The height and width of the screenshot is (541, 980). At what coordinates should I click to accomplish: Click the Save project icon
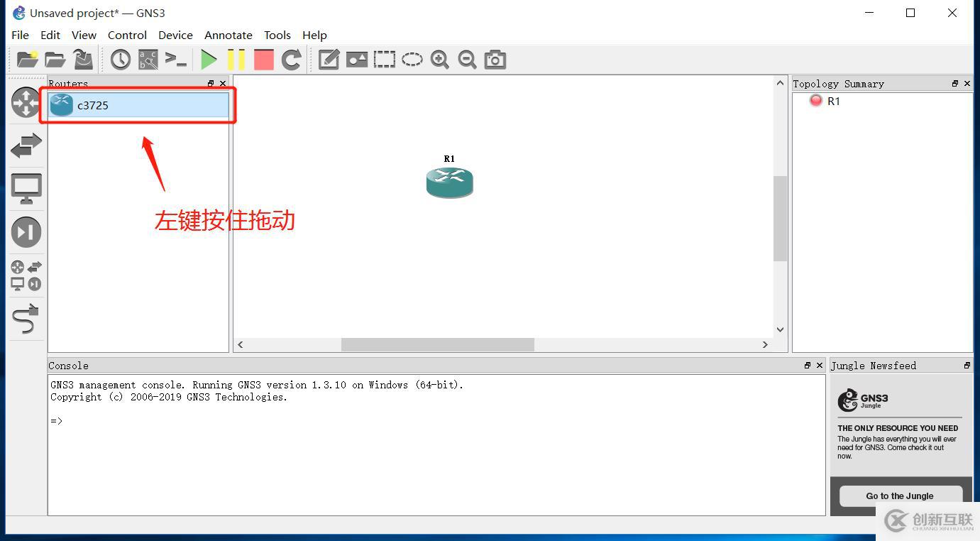tap(83, 60)
